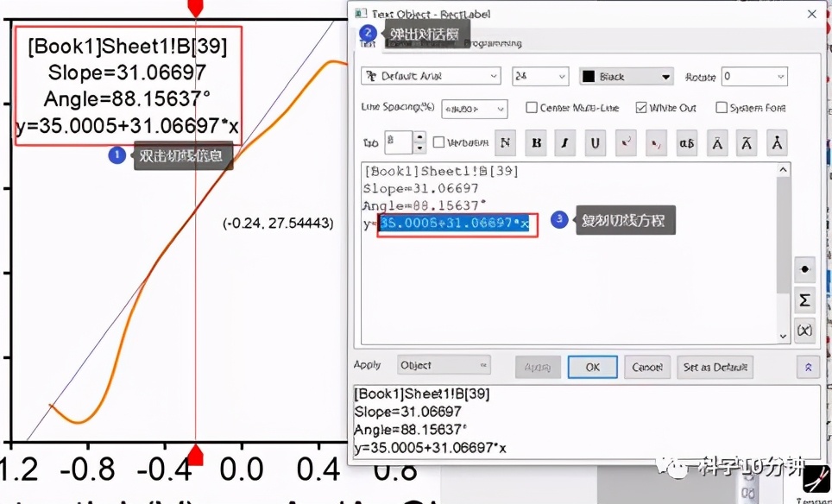Click '[Book1]Sheet1!B[39]' line in text editor
Viewport: 832px width, 504px height.
(x=442, y=172)
